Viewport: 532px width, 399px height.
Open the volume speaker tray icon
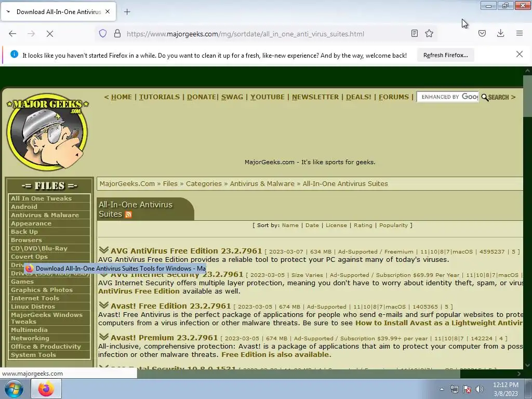point(480,389)
